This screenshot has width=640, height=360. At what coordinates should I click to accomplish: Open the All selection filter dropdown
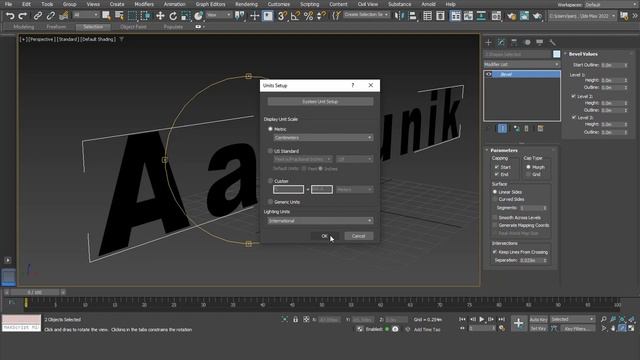86,15
